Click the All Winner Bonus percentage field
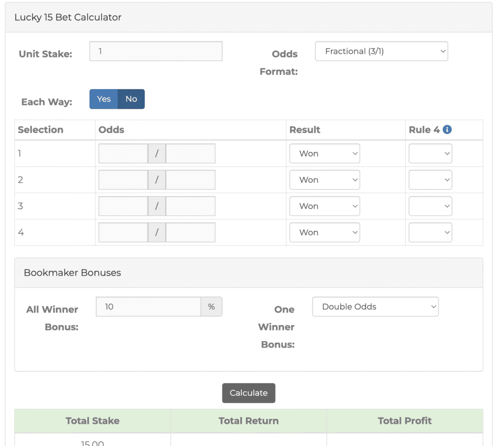 point(148,307)
